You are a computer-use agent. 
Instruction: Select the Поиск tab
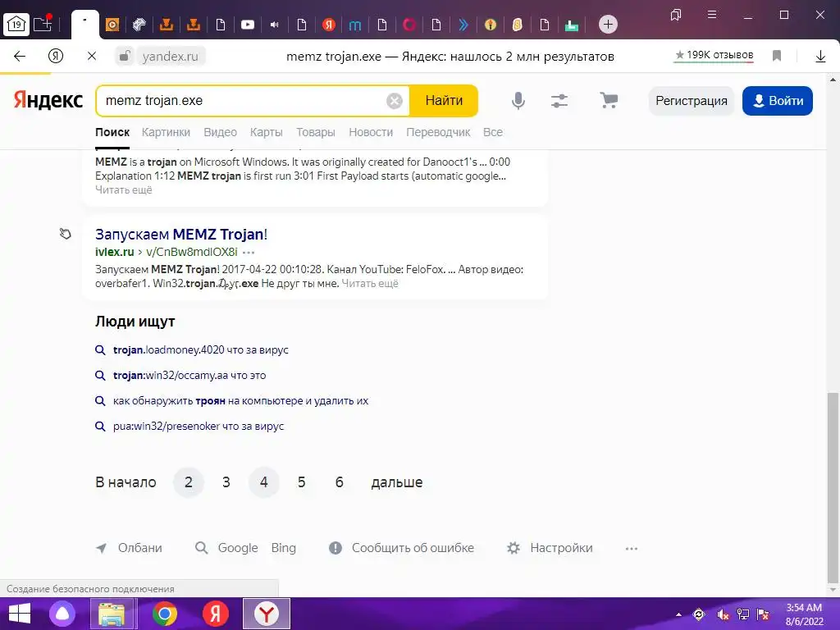[112, 132]
